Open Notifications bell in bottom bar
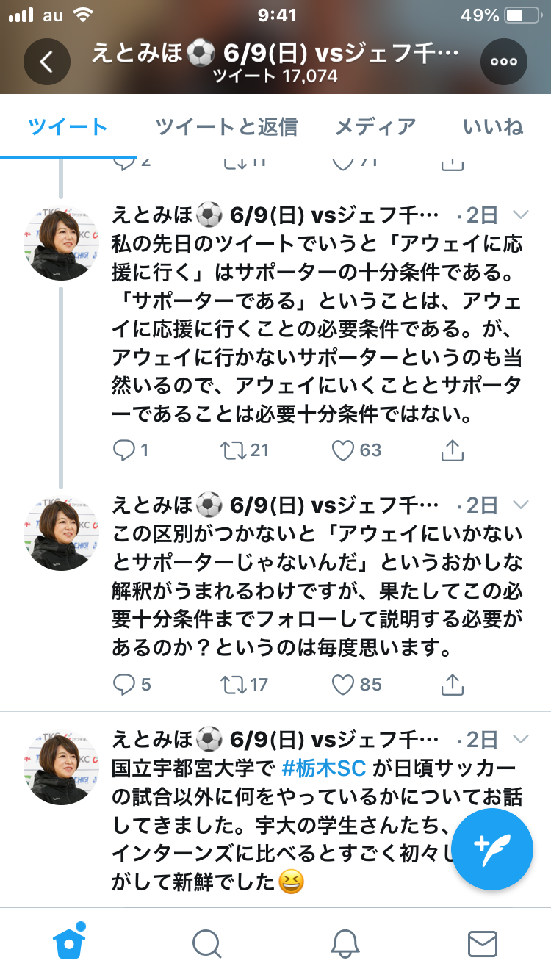Viewport: 551px width, 980px height. click(x=344, y=943)
